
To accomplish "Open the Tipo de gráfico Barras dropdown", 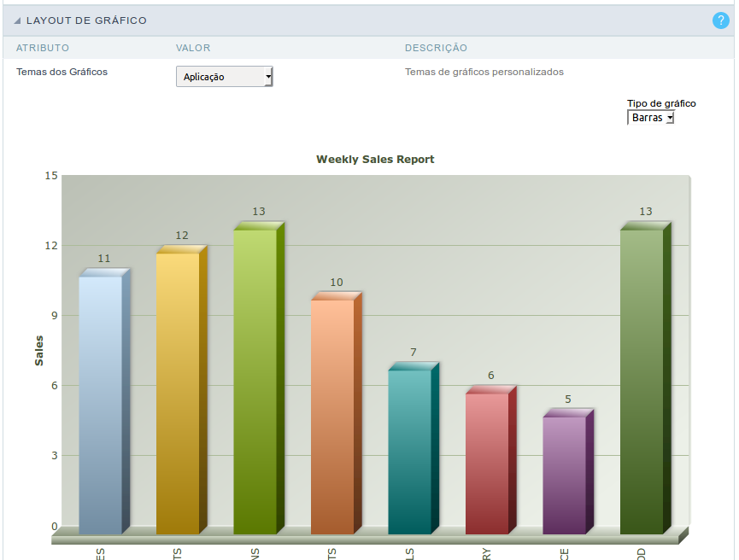I will click(x=651, y=118).
